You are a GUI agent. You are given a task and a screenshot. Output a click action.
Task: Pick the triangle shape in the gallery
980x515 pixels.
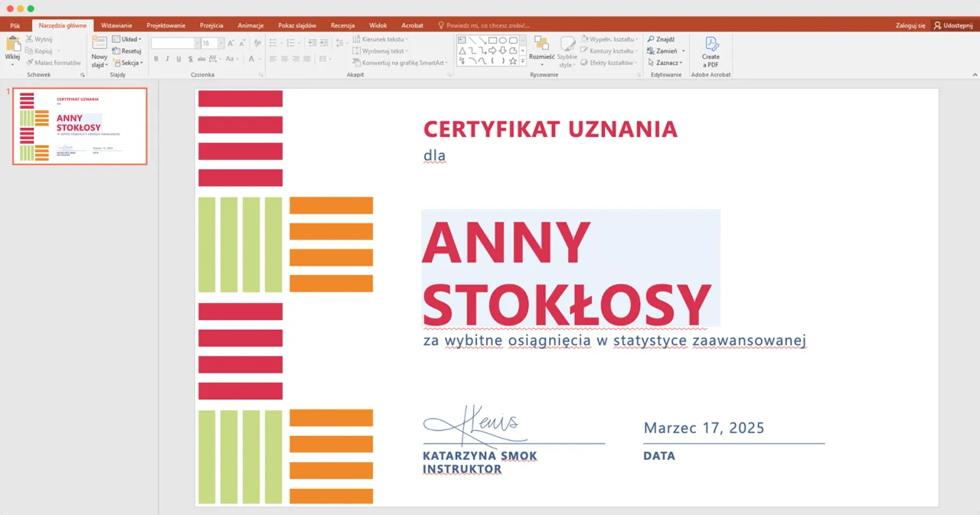462,51
